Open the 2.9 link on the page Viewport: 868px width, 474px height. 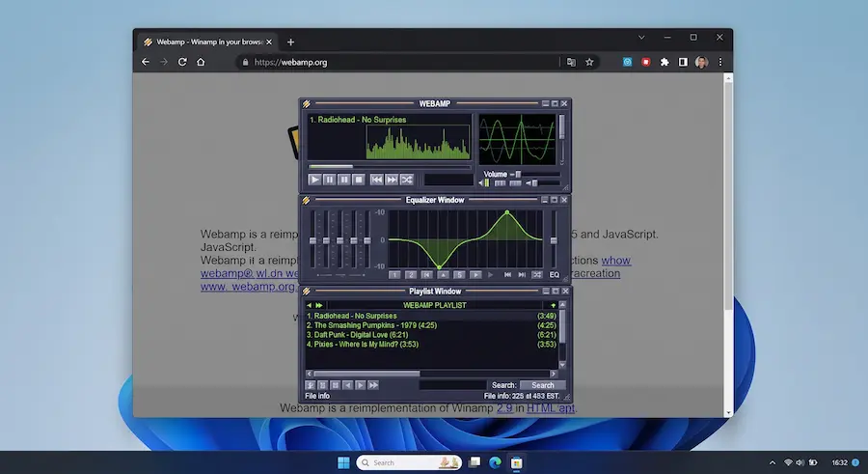click(504, 408)
